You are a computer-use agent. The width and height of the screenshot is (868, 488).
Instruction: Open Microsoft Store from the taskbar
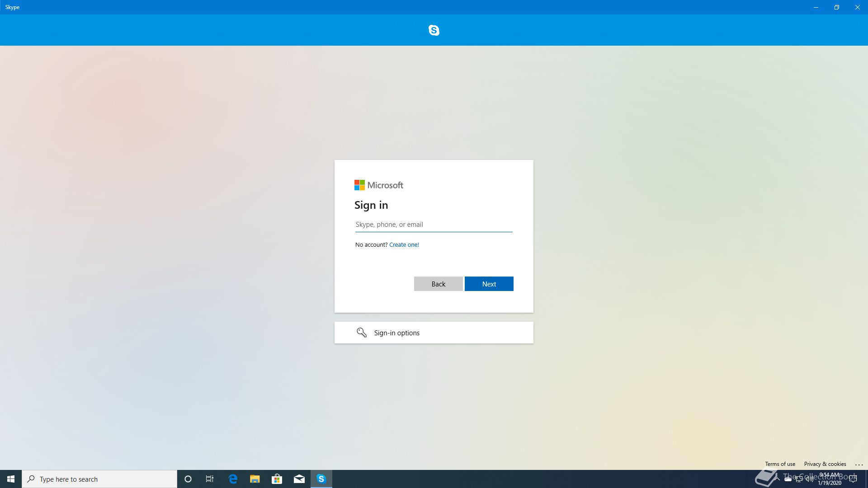277,479
